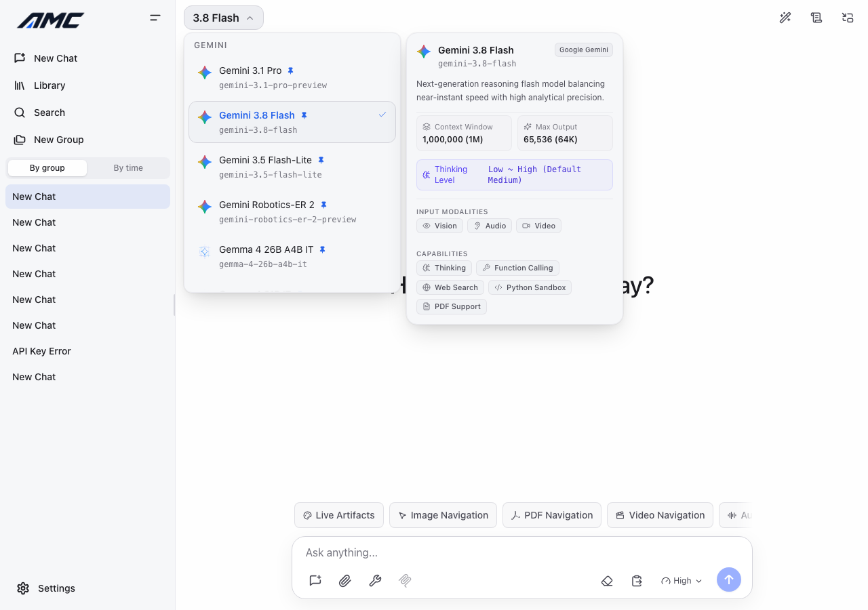Toggle the pin on Gemini Robotics-ER 2
This screenshot has width=868, height=610.
pos(324,205)
